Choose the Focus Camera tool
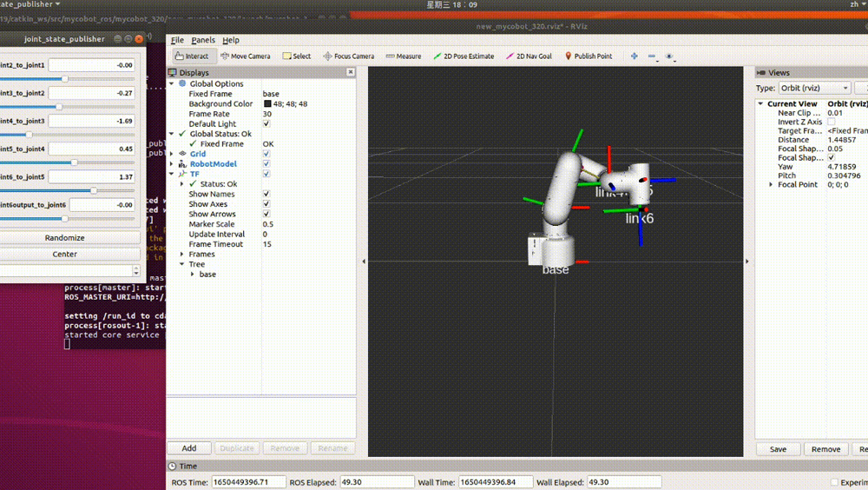The height and width of the screenshot is (490, 868). click(x=349, y=56)
